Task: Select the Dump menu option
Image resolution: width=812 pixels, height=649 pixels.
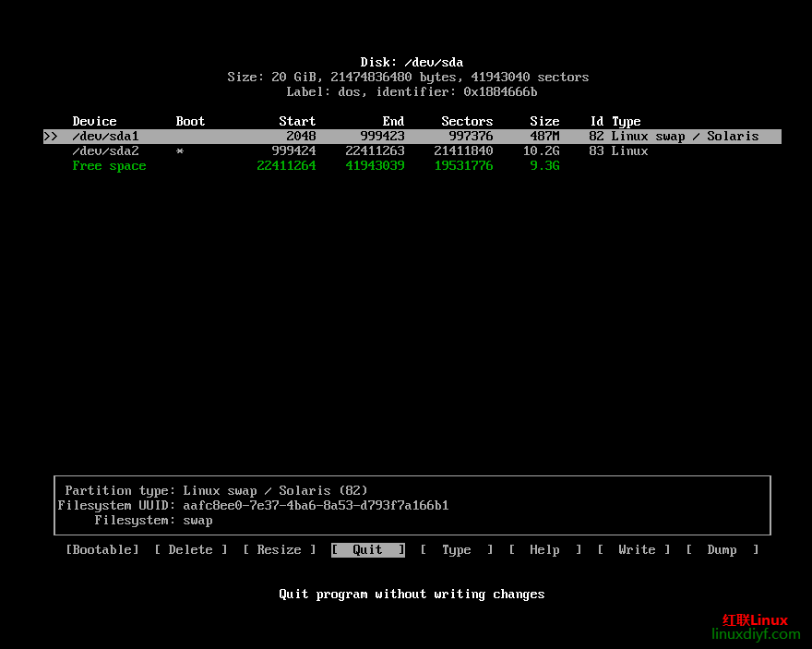Action: tap(722, 549)
